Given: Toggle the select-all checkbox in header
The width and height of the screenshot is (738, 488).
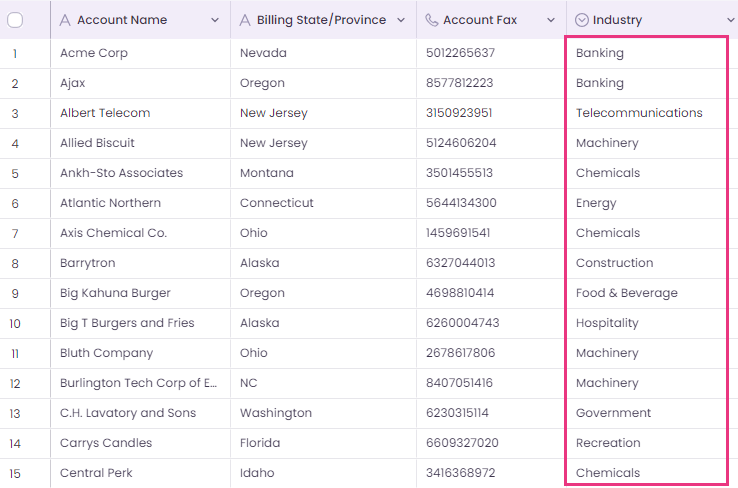Looking at the screenshot, I should click(x=15, y=20).
